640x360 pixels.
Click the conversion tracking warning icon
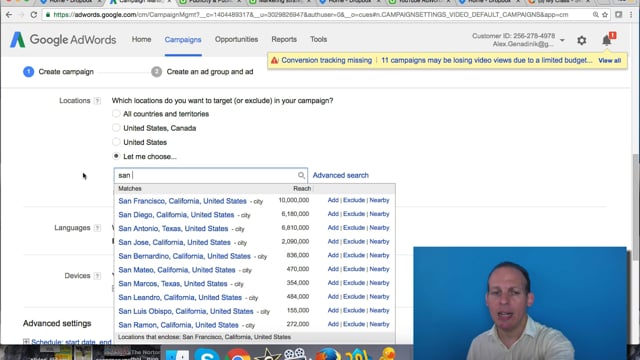pos(274,60)
